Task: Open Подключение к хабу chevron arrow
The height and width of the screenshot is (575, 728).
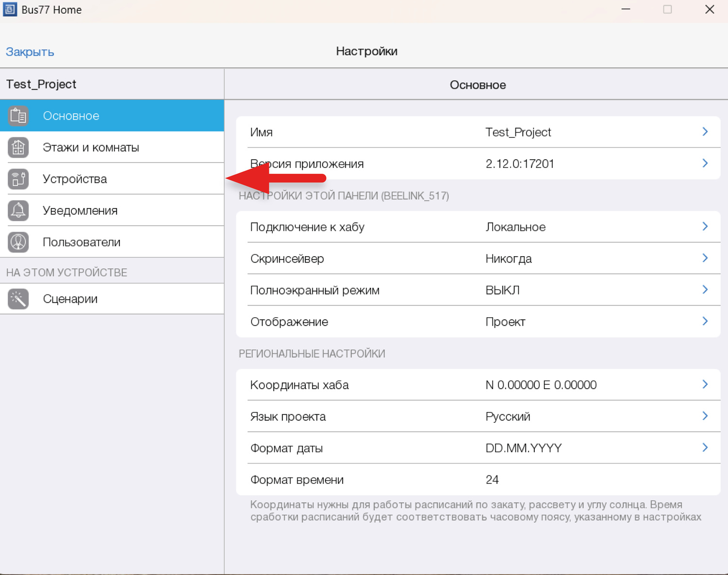Action: click(705, 227)
